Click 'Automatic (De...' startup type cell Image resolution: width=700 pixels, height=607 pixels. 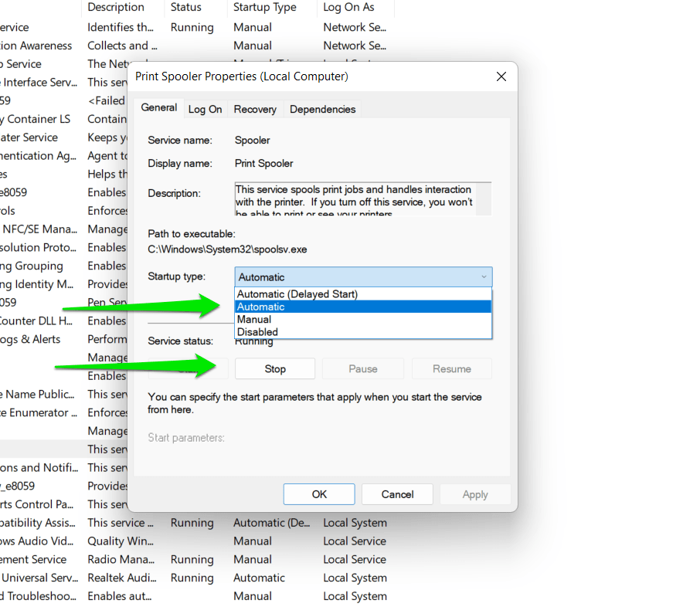pos(271,523)
